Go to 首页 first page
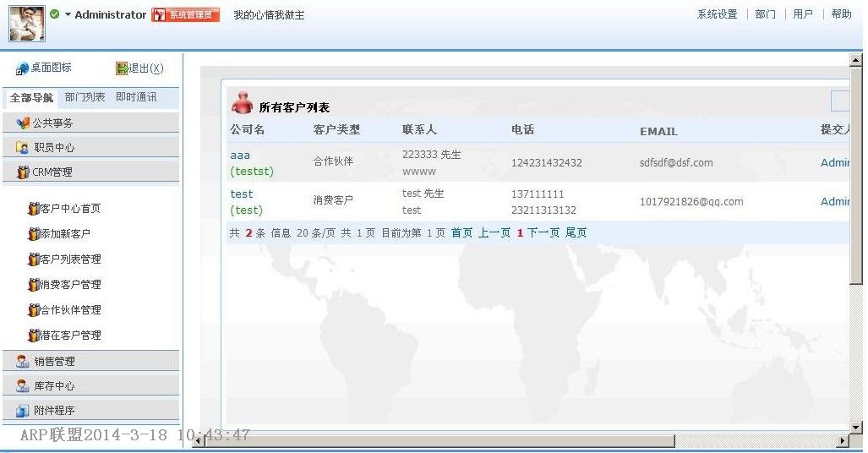The width and height of the screenshot is (868, 453). [461, 233]
